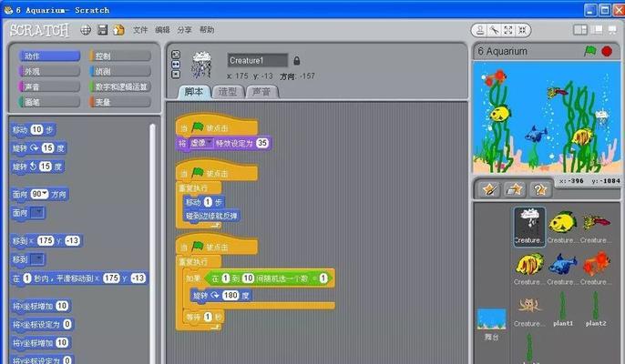
Task: Click the 180 degrees value in script
Action: pyautogui.click(x=231, y=296)
